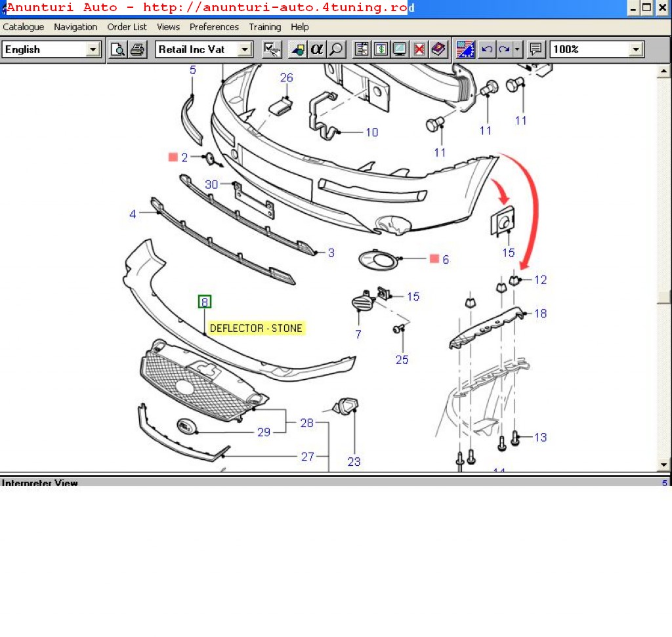The width and height of the screenshot is (672, 637).
Task: Open the Catalogue menu
Action: (24, 27)
